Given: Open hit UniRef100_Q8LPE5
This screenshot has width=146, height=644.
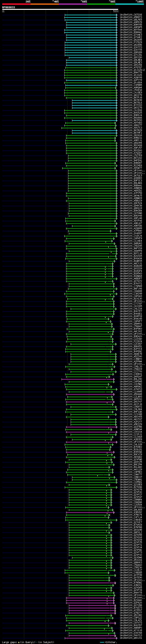Looking at the screenshot, I should point(131,20).
